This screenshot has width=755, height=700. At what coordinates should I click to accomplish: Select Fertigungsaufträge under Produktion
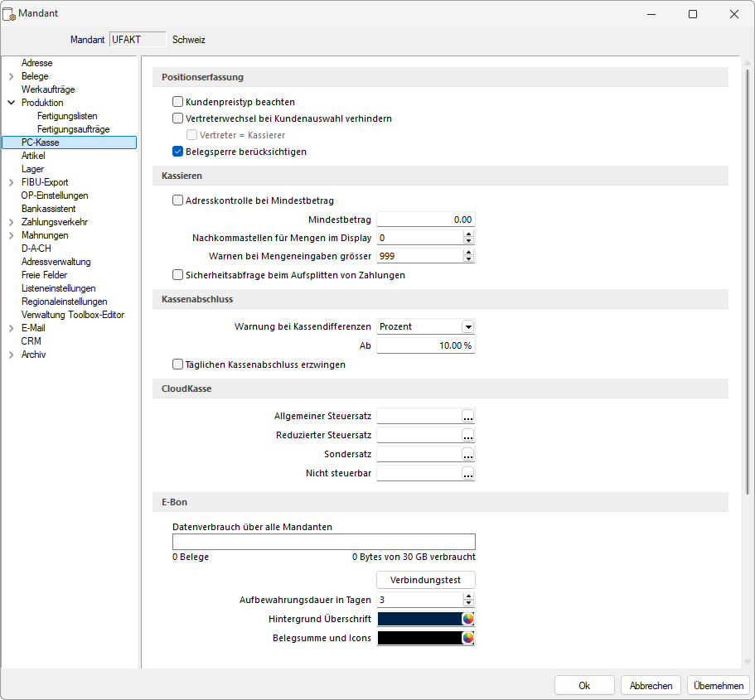coord(74,129)
